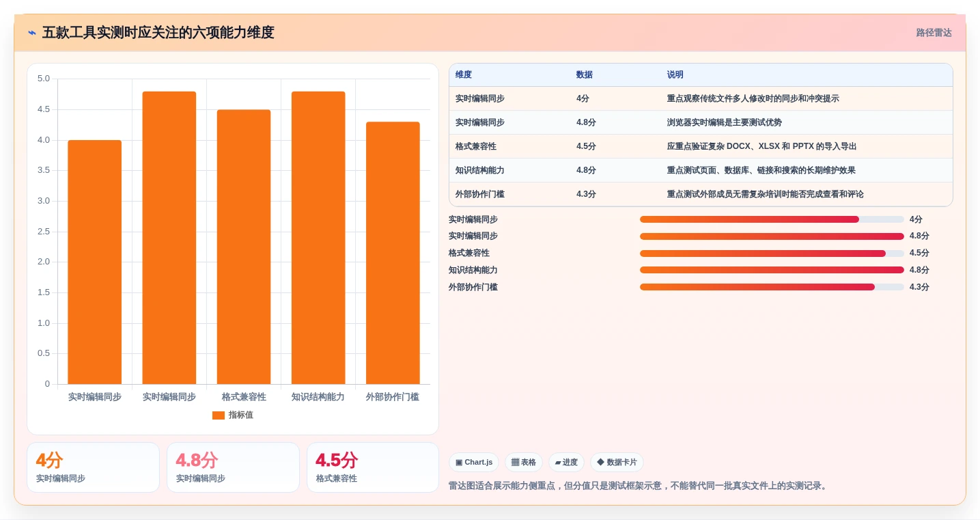Image resolution: width=980 pixels, height=520 pixels.
Task: Select the 外部协作门槛 bar in the chart
Action: (393, 253)
